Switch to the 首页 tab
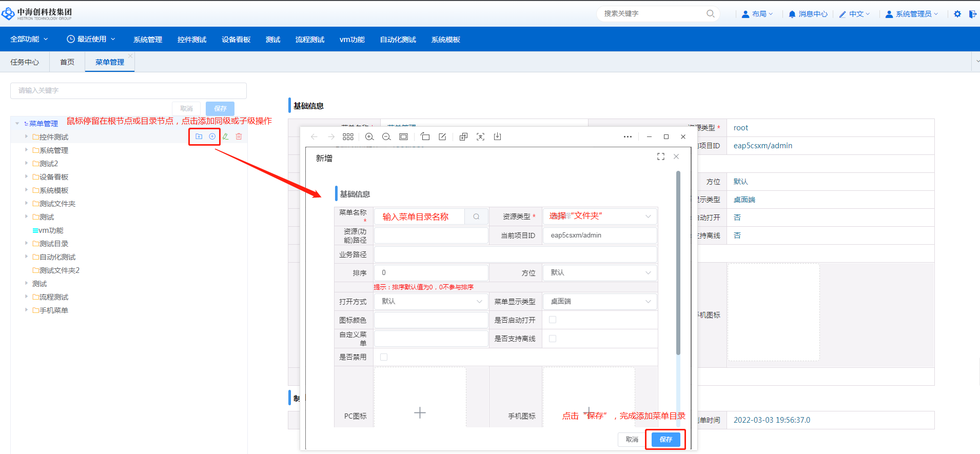Screen dimensions: 980x454 point(67,62)
